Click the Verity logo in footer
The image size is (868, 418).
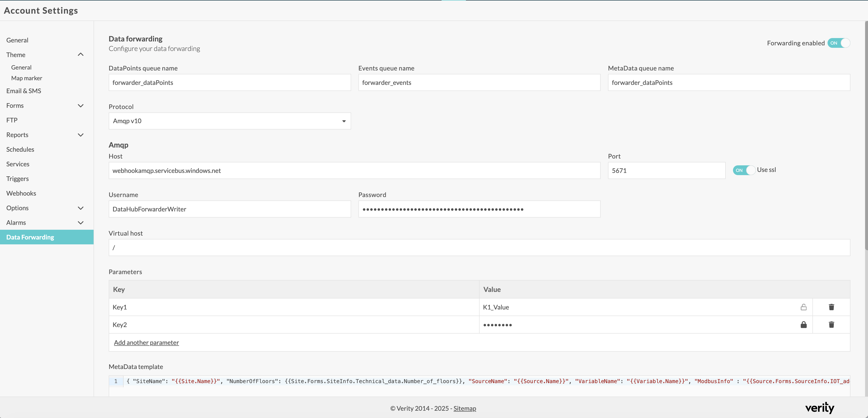pyautogui.click(x=820, y=408)
